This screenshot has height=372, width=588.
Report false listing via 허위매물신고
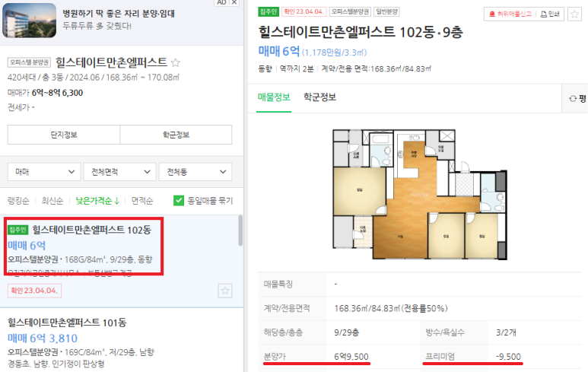coord(510,14)
